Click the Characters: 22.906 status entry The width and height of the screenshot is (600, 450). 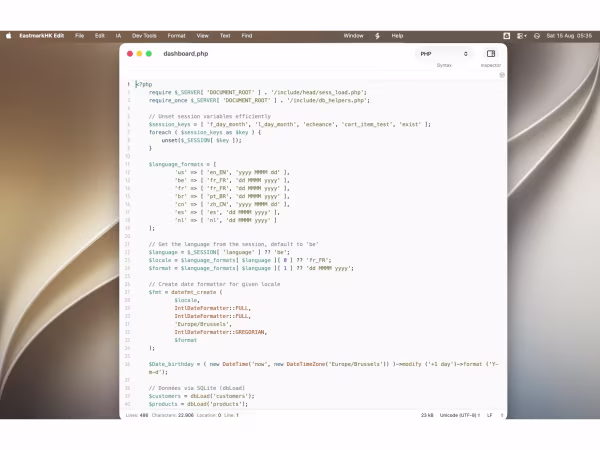pyautogui.click(x=173, y=415)
